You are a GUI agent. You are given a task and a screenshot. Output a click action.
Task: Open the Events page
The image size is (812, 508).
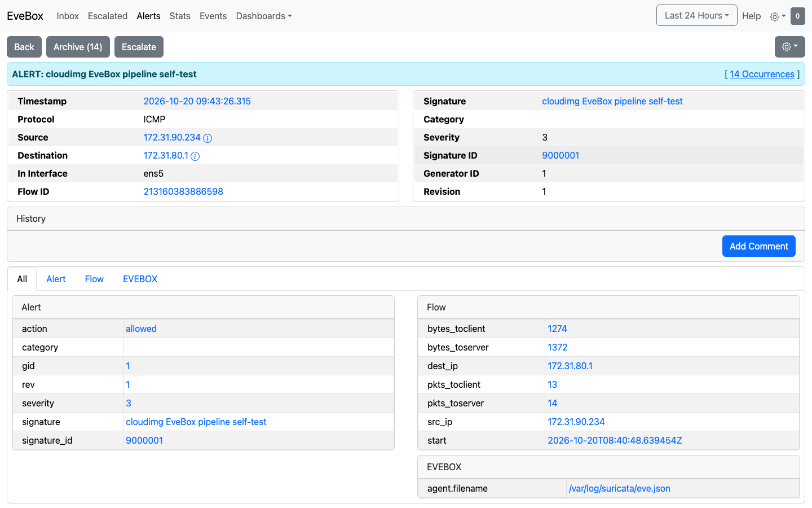point(213,16)
